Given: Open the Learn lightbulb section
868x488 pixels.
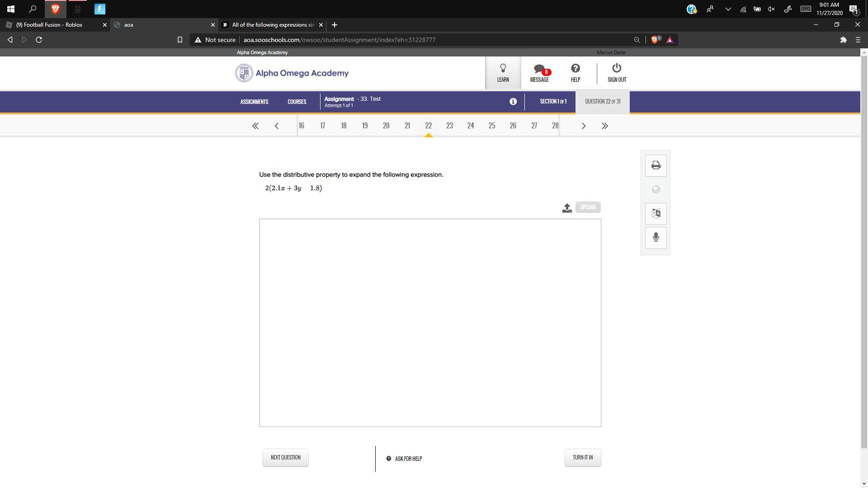Looking at the screenshot, I should coord(503,73).
